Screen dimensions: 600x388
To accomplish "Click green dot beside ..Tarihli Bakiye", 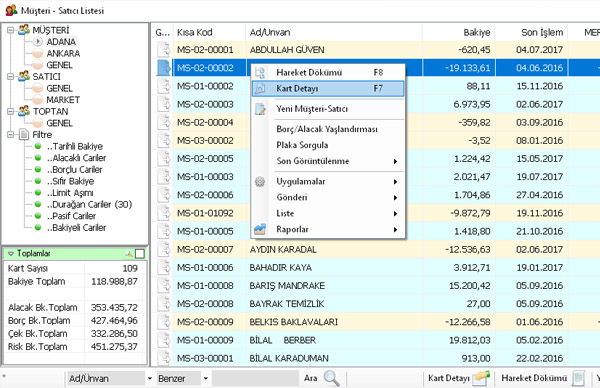I will click(38, 146).
